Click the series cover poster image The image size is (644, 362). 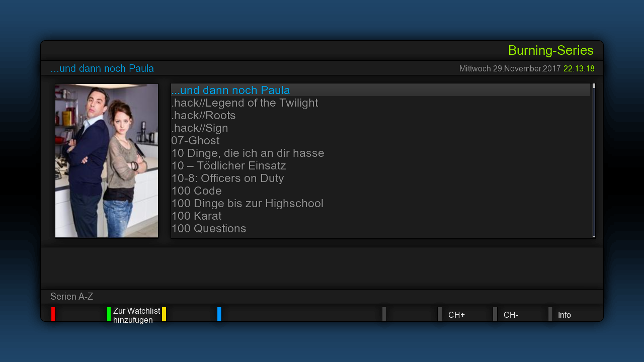coord(107,160)
